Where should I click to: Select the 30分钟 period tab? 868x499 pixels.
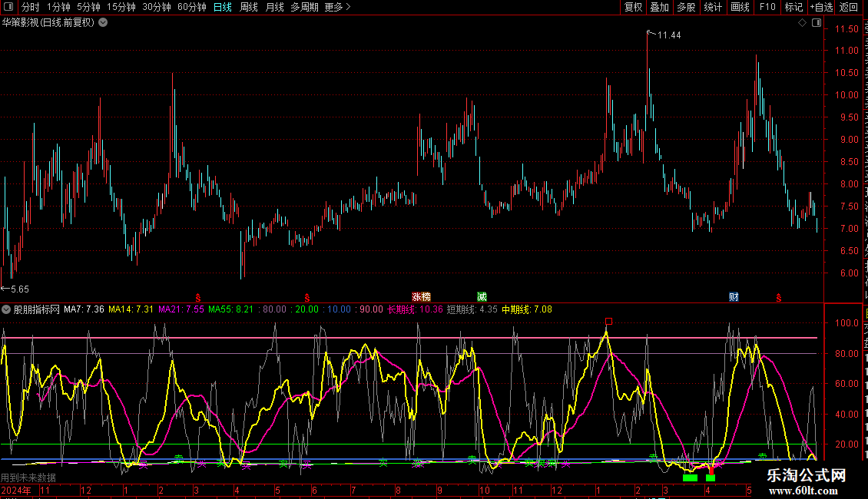[x=156, y=7]
